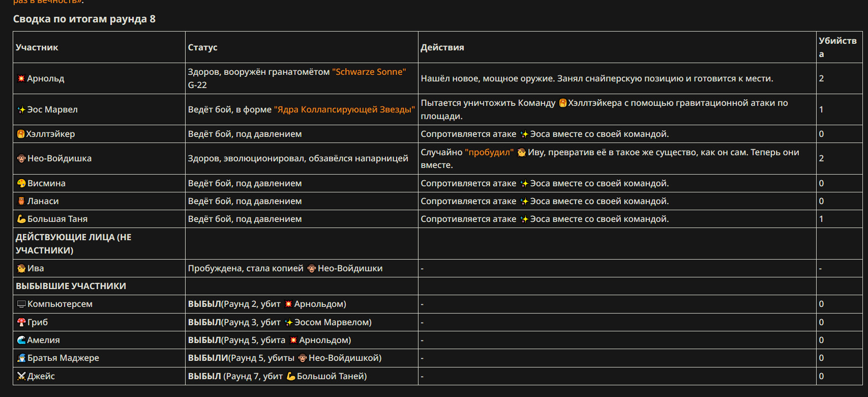Click the name "Нео-Войдишка" in the participant column
This screenshot has width=868, height=397.
point(59,158)
